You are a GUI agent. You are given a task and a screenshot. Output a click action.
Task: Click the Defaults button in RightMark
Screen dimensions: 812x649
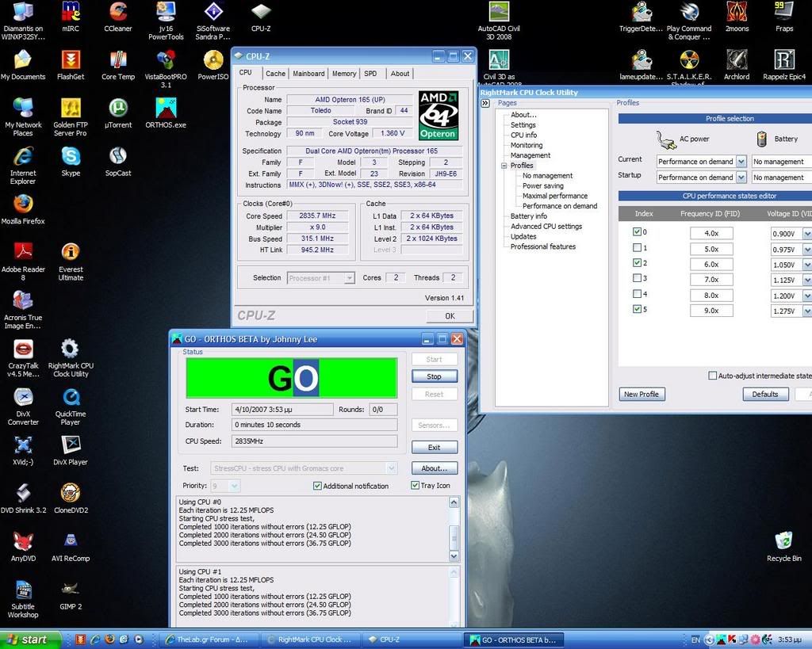(765, 394)
